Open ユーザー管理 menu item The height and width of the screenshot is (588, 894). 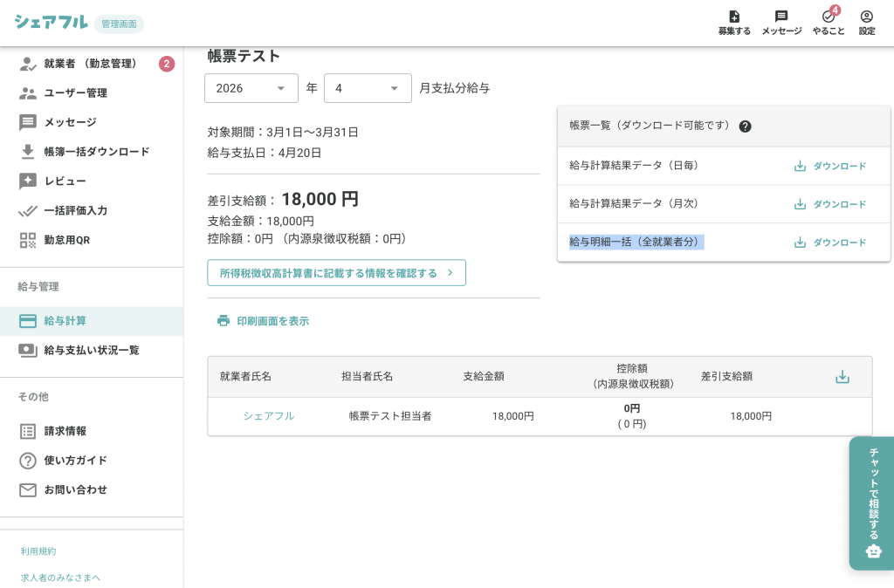pos(91,92)
